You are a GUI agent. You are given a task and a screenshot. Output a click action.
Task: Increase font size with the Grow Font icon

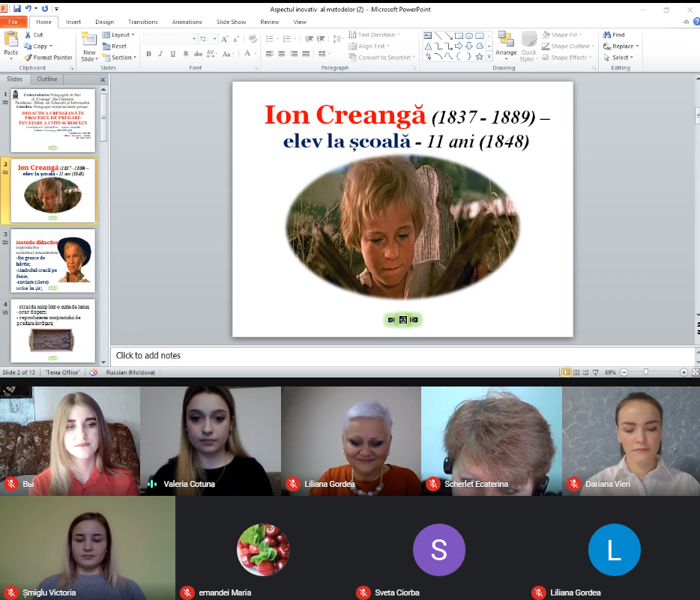pyautogui.click(x=225, y=39)
